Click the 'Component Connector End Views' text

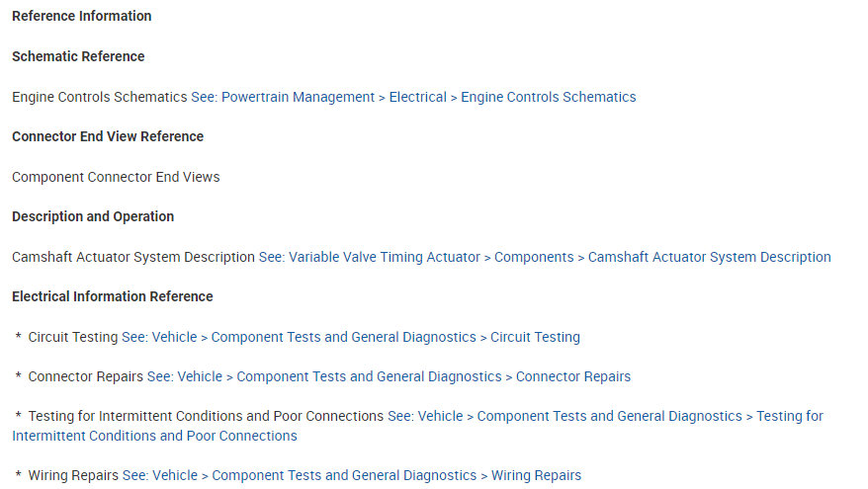point(116,177)
